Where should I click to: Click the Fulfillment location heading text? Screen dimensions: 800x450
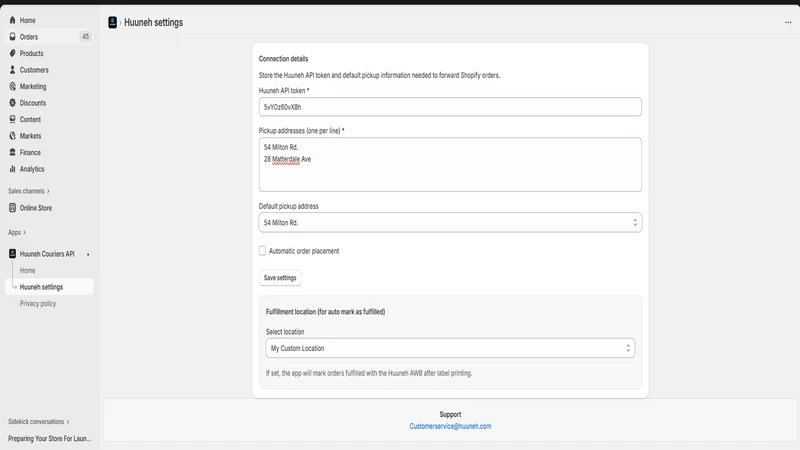(x=325, y=311)
